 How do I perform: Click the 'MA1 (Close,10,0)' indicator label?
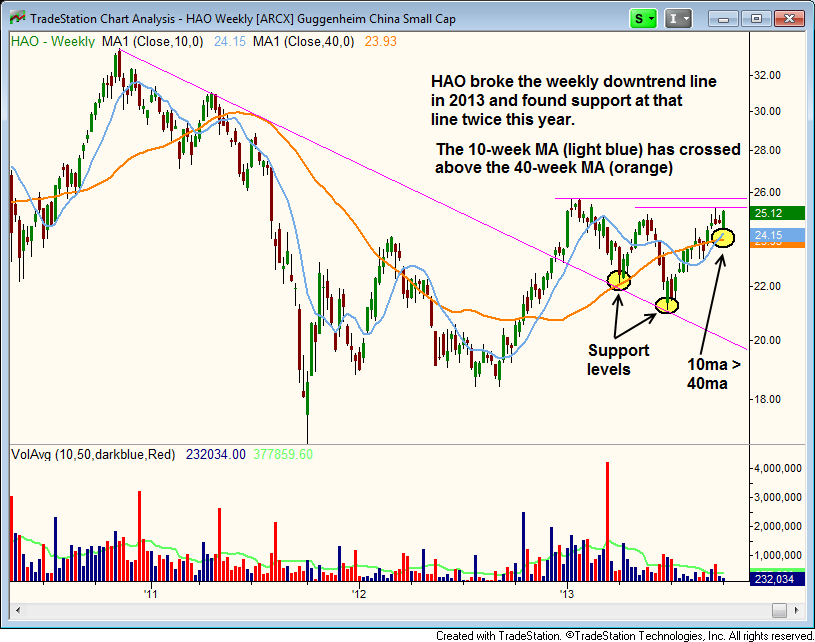tap(153, 42)
